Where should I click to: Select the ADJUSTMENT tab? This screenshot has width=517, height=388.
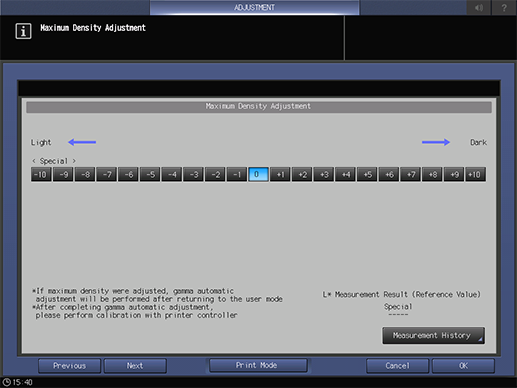click(x=255, y=7)
